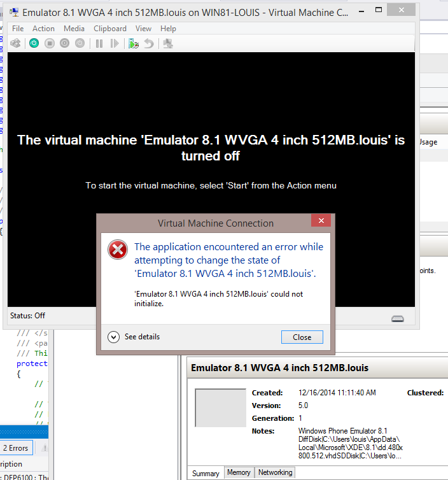Click the 2 Errors filter in Visual Studio
Screen dimensions: 448x480
[x=16, y=448]
